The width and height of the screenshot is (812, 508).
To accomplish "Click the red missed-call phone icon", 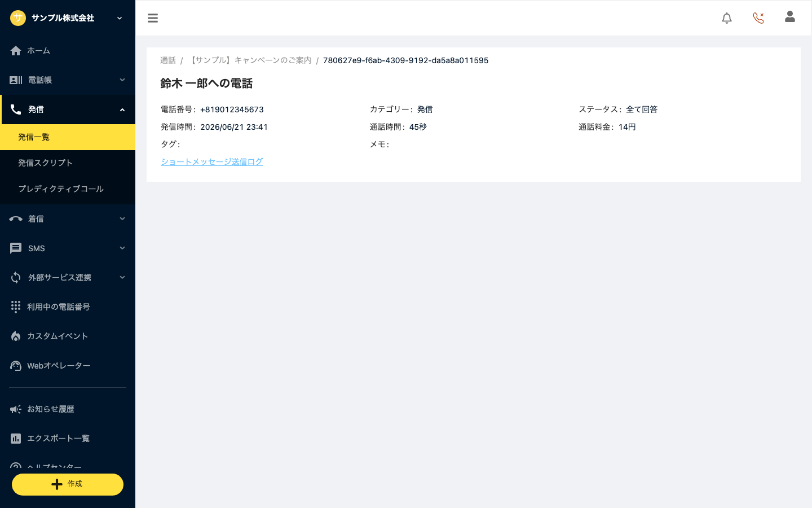I will (x=758, y=18).
